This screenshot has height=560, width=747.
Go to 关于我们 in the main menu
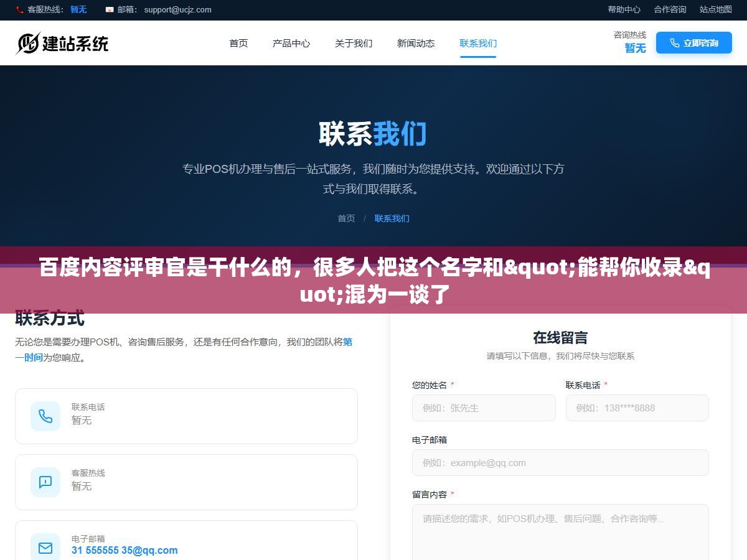tap(354, 43)
